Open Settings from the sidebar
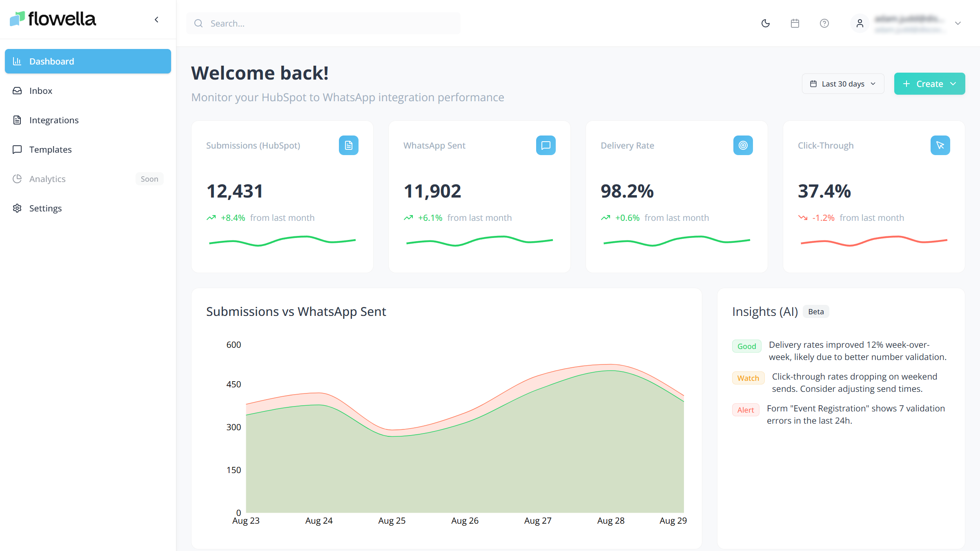Screen dimensions: 980x551 click(45, 208)
